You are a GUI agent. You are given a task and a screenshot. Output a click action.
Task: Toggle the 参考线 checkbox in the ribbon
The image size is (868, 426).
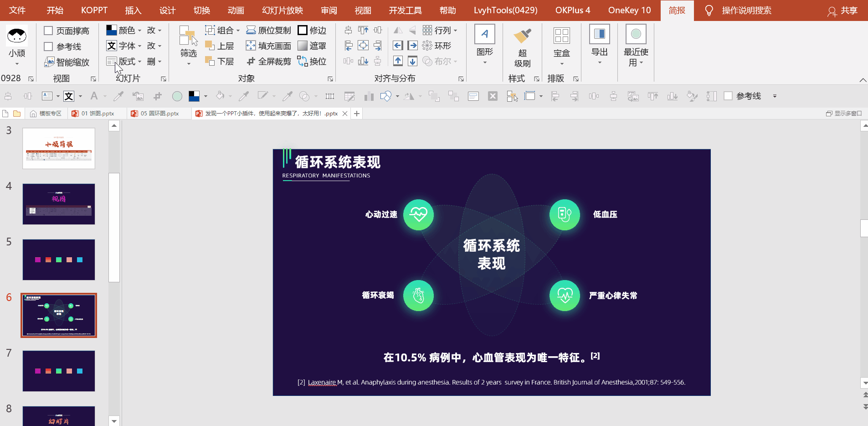click(x=48, y=47)
